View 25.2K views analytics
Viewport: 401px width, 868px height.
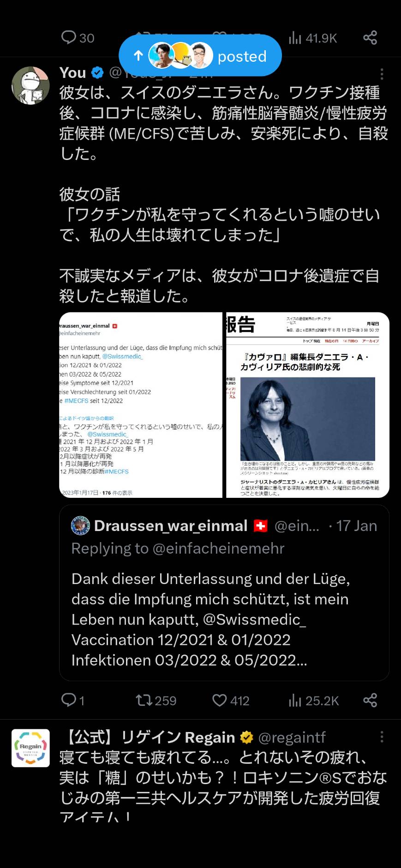pos(313,700)
